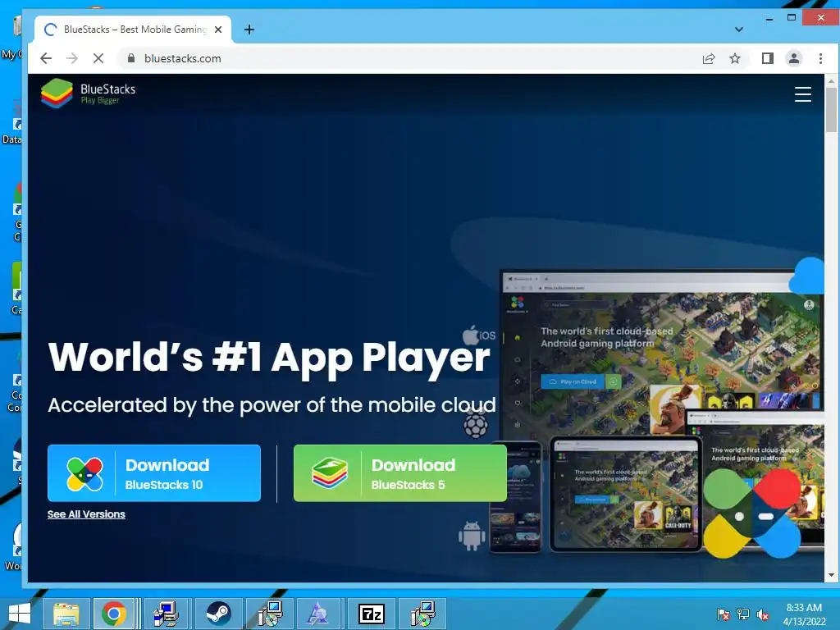Close the BlueStacks browser tab
The image size is (840, 630).
218,30
